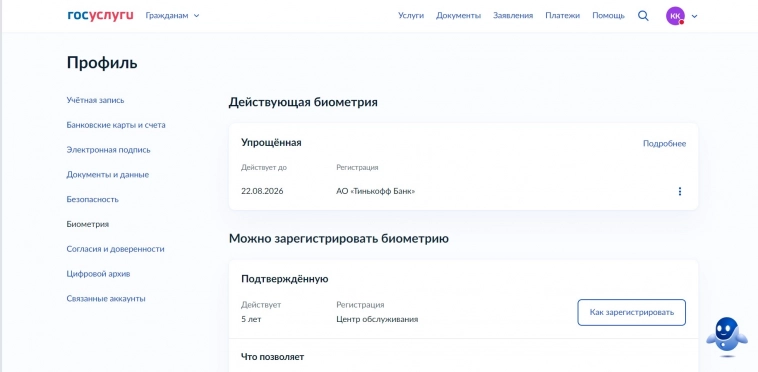
Task: Click the Что позволяет heading
Action: [x=273, y=357]
